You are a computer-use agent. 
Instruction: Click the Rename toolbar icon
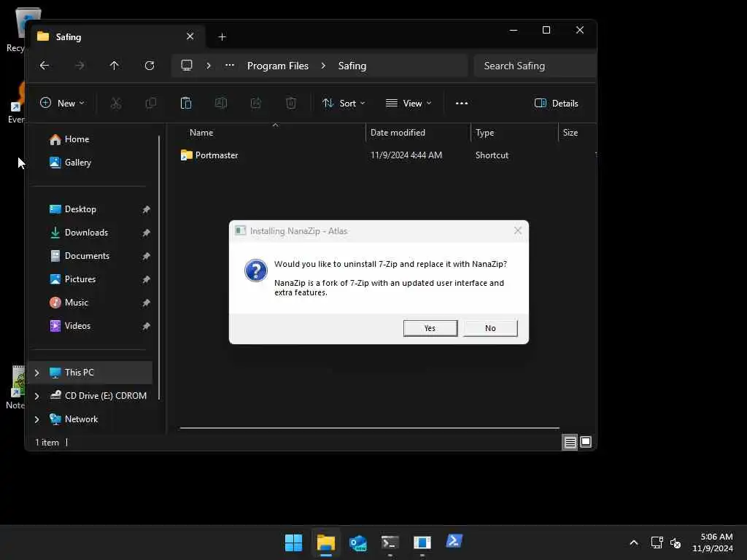[220, 104]
